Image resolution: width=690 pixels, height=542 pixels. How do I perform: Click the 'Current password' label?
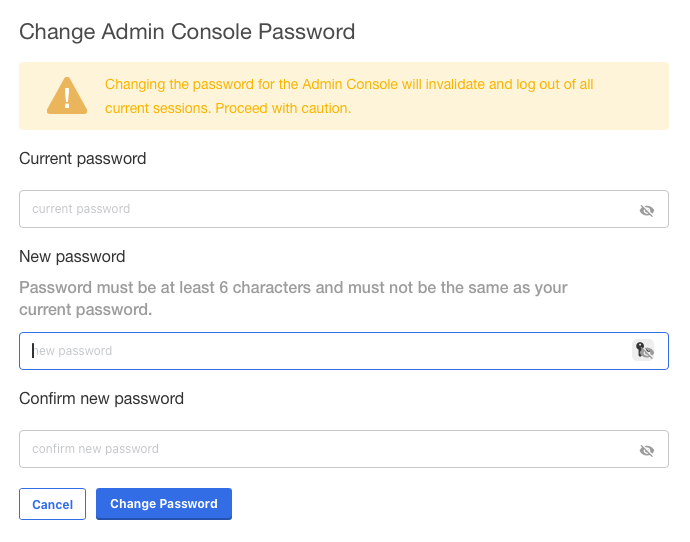click(x=83, y=159)
